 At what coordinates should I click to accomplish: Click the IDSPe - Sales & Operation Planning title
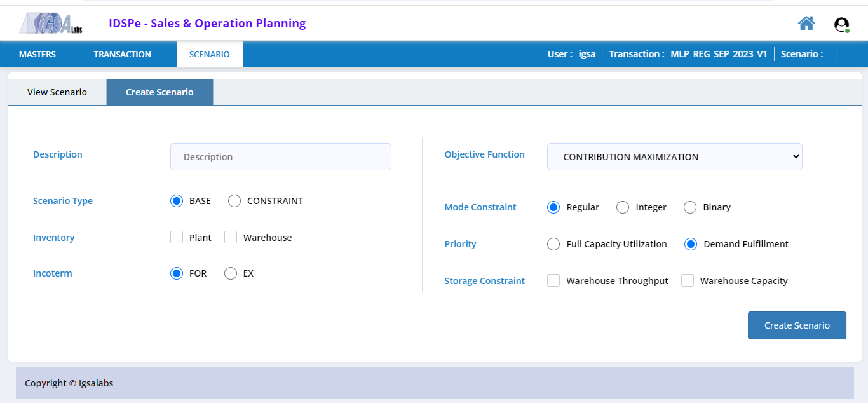click(x=207, y=24)
